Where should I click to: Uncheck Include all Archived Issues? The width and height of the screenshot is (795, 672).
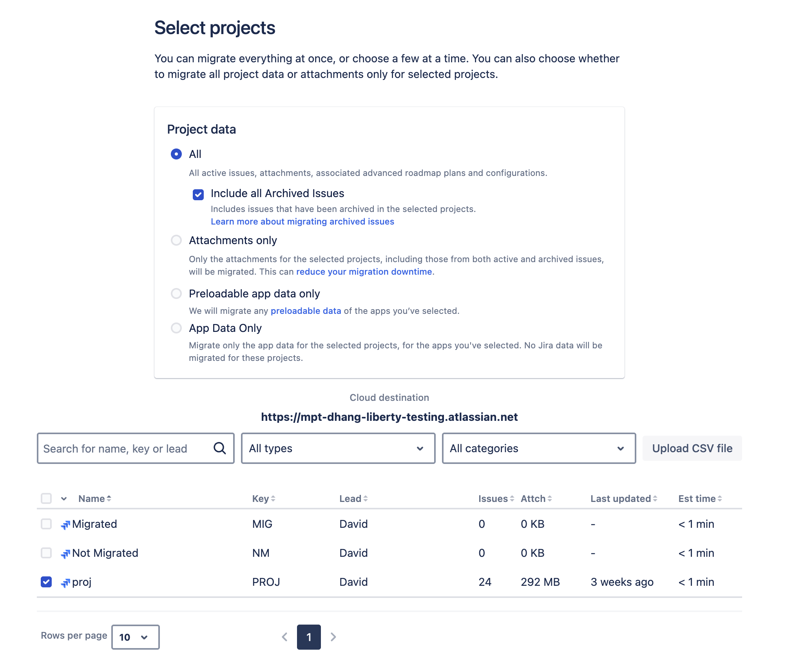(198, 194)
